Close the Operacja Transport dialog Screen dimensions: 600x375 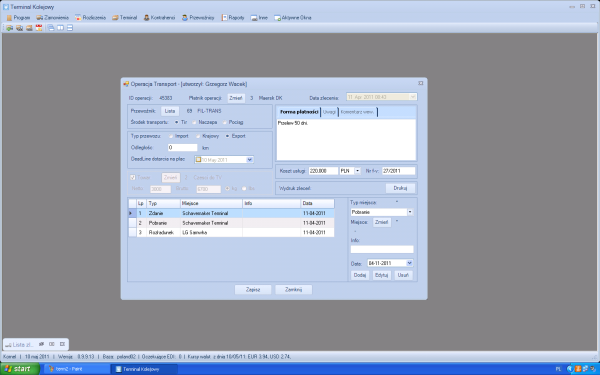[x=421, y=83]
